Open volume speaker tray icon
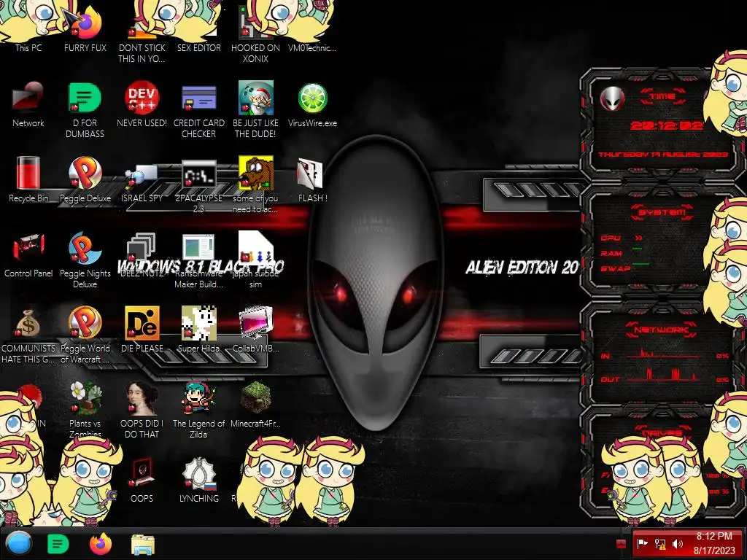 tap(678, 544)
